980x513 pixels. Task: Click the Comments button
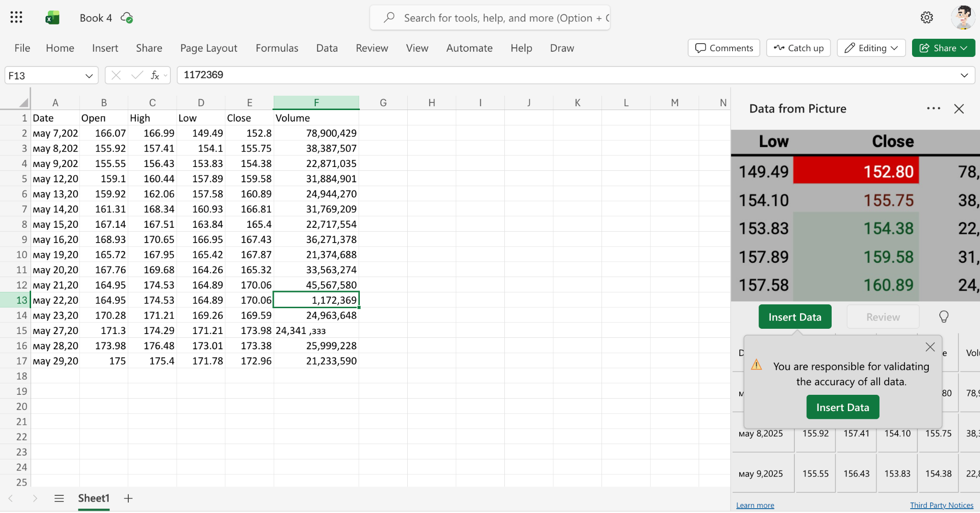tap(724, 48)
